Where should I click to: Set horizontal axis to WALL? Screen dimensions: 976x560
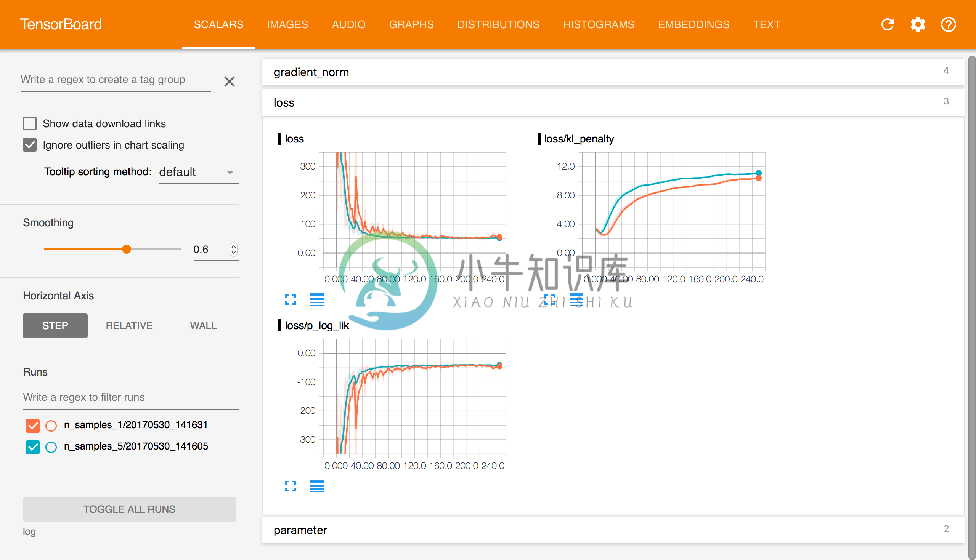pos(203,325)
